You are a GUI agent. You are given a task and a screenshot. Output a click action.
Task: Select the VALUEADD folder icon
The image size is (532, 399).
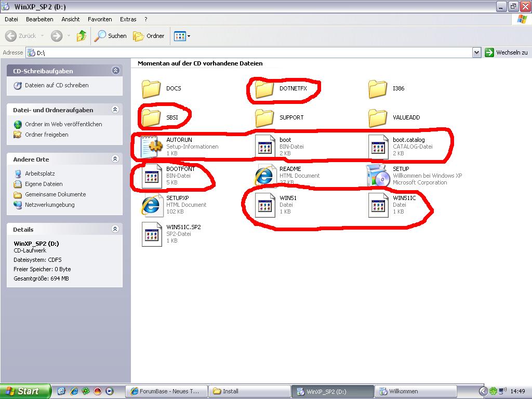click(x=378, y=118)
